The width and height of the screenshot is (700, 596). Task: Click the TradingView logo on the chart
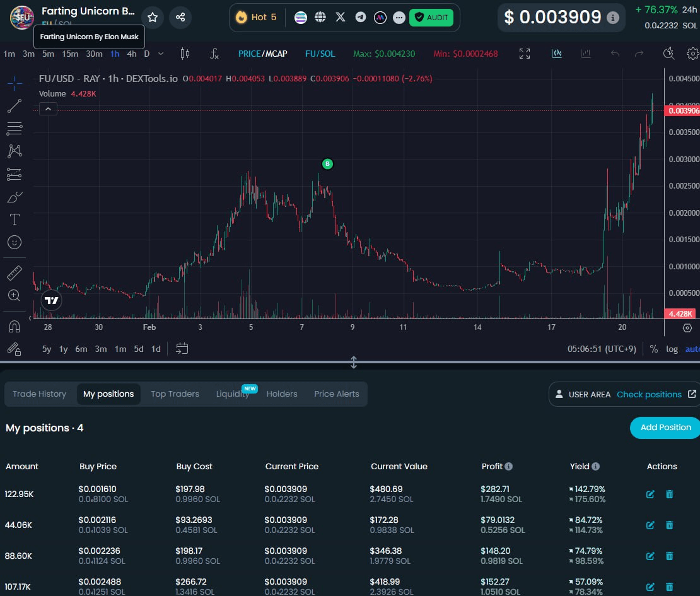(x=51, y=300)
